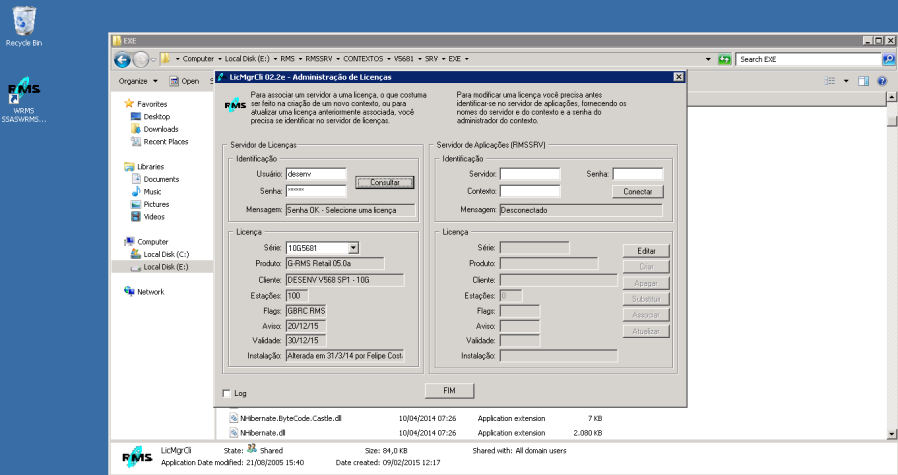Click the Instalação field Alterada em 31/3/14
The width and height of the screenshot is (898, 475).
345,356
